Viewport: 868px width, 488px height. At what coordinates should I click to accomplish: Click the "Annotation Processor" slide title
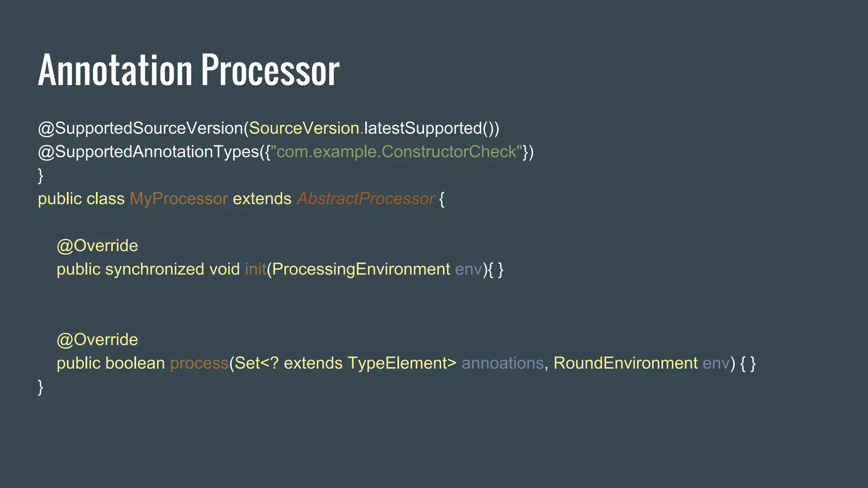point(189,70)
